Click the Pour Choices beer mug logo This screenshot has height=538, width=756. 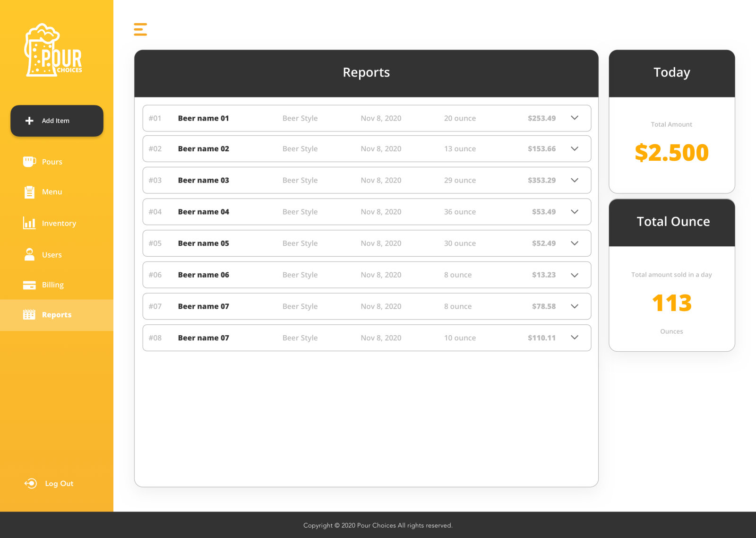click(x=53, y=50)
